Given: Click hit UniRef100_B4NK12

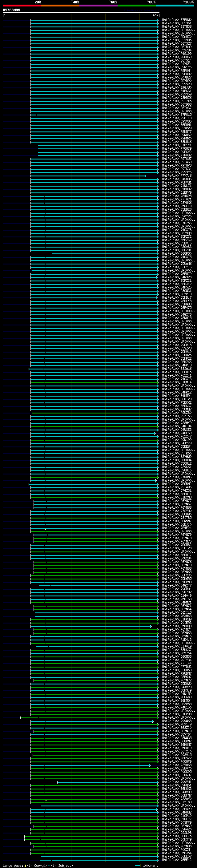Looking at the screenshot, I should coord(177,392).
